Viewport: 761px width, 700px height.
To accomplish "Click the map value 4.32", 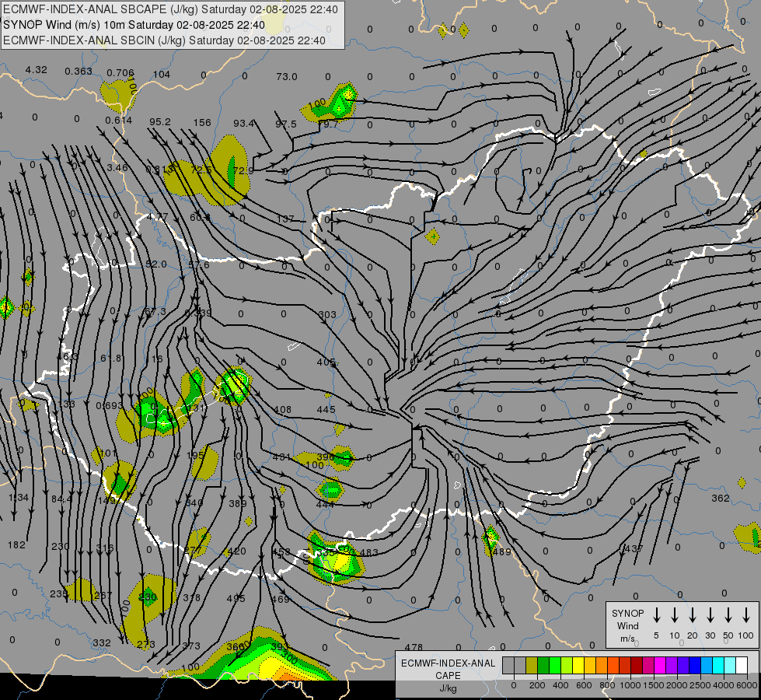I will pos(37,70).
